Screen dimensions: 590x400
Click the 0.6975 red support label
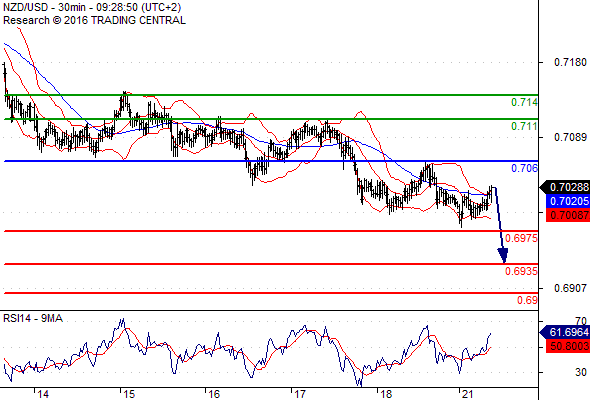coord(521,238)
